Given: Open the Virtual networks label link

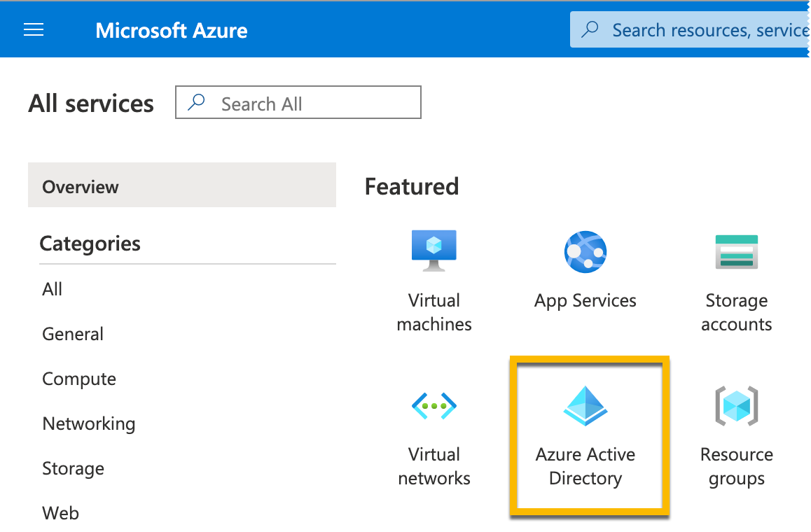Looking at the screenshot, I should tap(434, 466).
